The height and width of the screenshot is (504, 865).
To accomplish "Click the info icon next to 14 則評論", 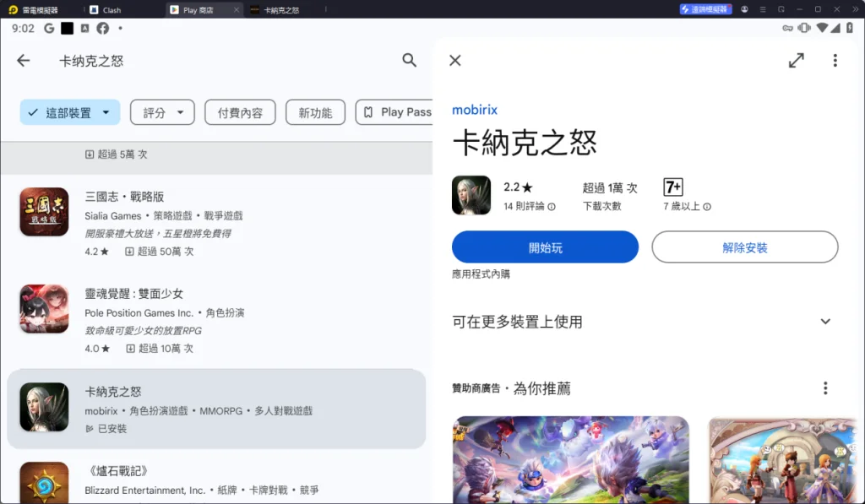I will (552, 207).
